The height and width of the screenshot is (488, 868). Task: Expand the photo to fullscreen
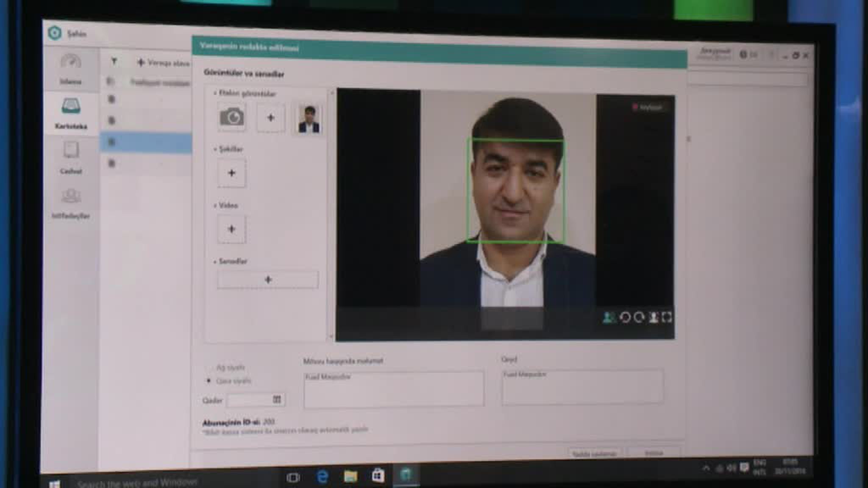click(667, 317)
